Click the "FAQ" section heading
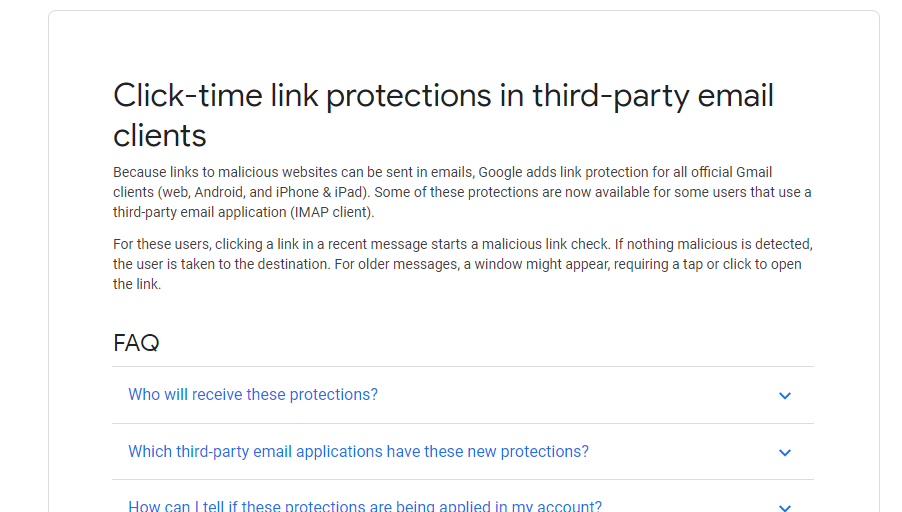 point(136,343)
